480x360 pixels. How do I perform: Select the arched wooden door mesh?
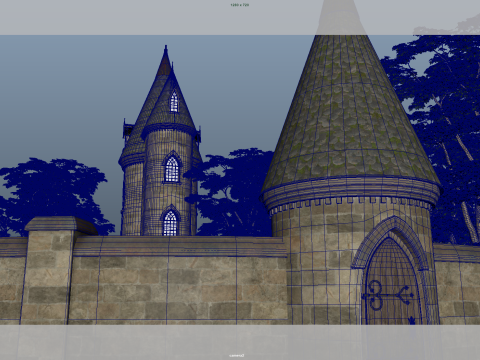392,282
